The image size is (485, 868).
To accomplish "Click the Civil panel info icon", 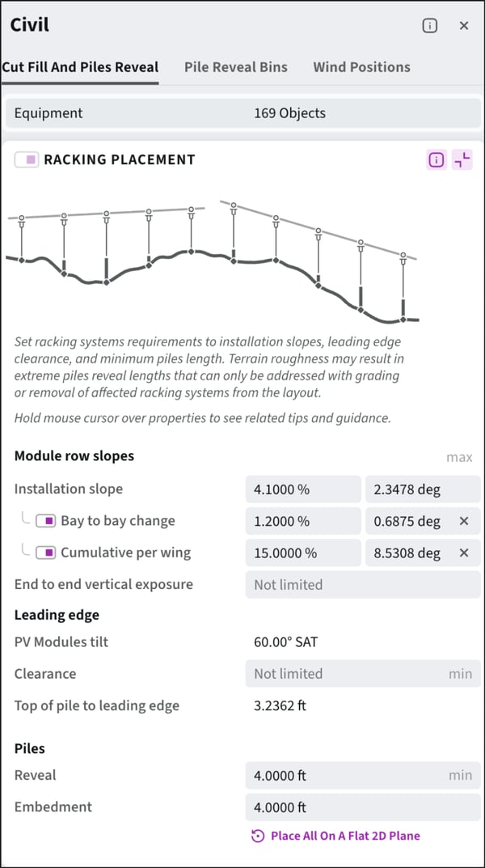I will tap(430, 26).
